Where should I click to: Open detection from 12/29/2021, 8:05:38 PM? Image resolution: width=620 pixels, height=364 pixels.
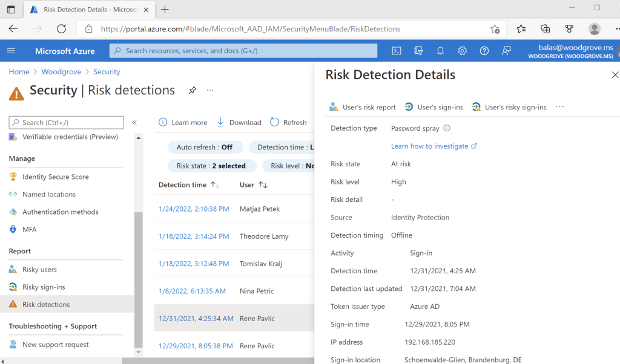tap(196, 346)
